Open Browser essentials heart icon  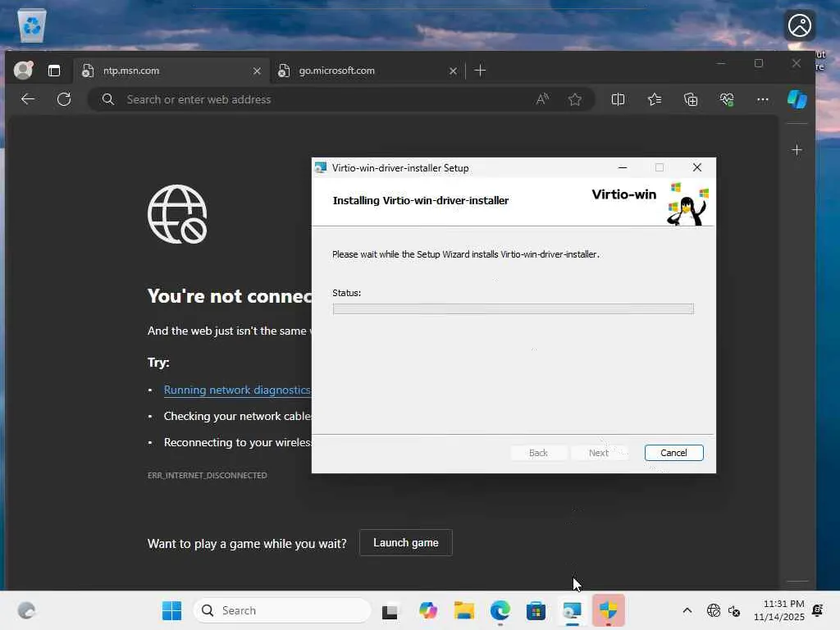727,99
